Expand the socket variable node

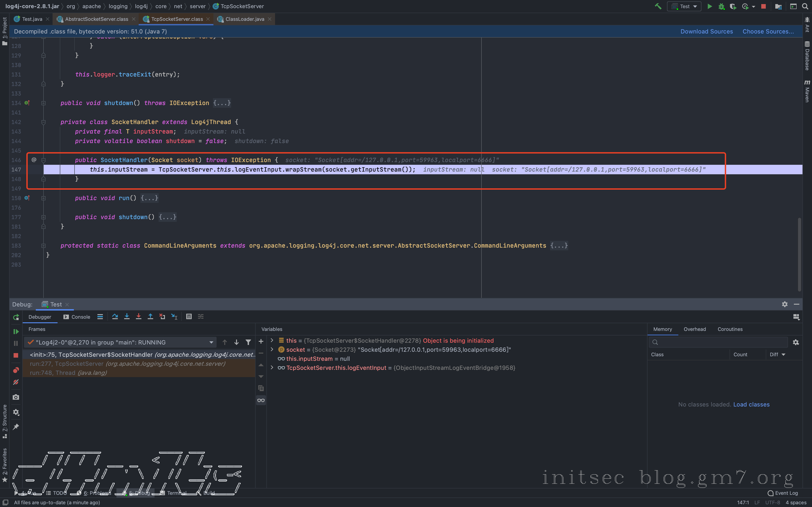pos(272,349)
